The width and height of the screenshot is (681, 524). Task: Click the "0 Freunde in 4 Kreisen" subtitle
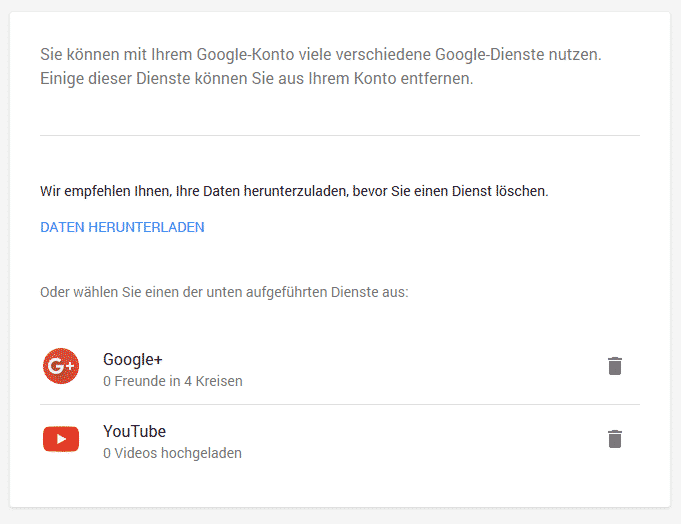(x=173, y=381)
